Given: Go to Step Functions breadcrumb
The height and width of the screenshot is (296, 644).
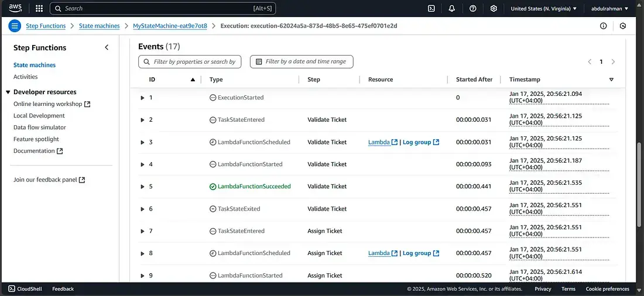Looking at the screenshot, I should [46, 26].
